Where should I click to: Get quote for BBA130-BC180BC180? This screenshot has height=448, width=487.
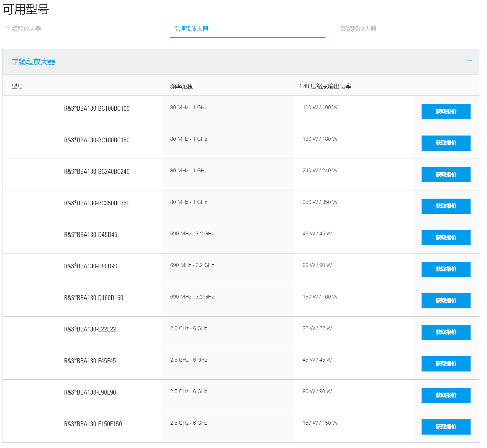click(x=446, y=143)
